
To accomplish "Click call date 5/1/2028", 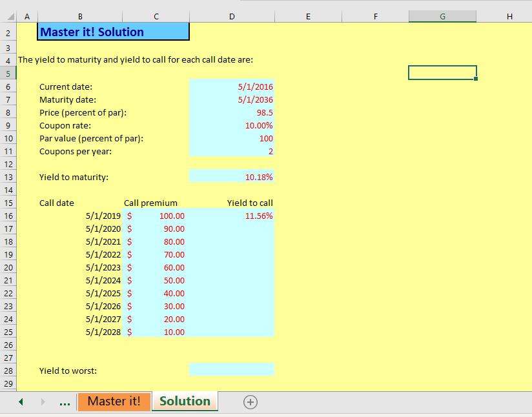I will (103, 332).
